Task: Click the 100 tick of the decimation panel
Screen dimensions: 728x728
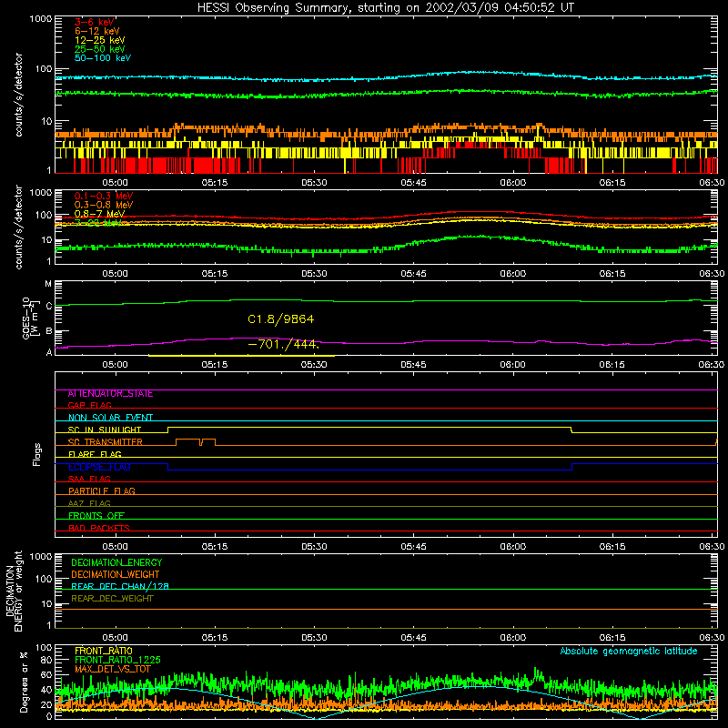Action: pyautogui.click(x=45, y=579)
